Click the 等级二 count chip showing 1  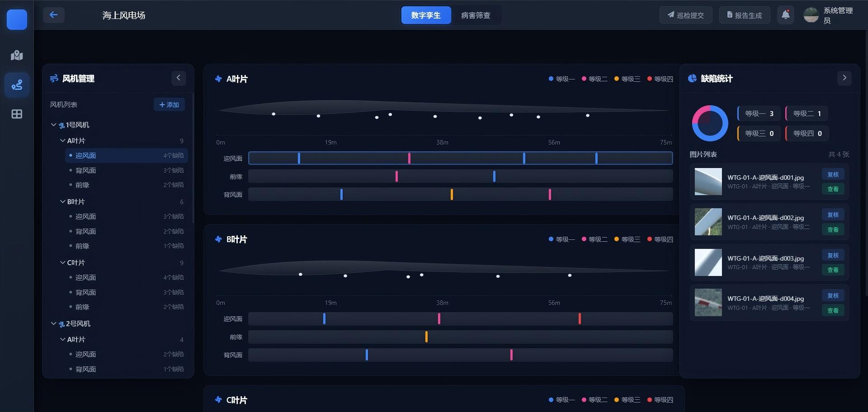(807, 113)
